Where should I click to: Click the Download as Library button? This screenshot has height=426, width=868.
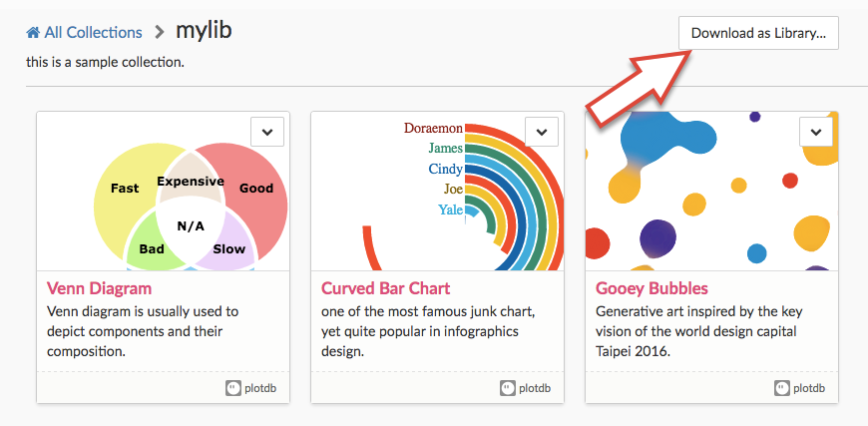click(x=758, y=33)
